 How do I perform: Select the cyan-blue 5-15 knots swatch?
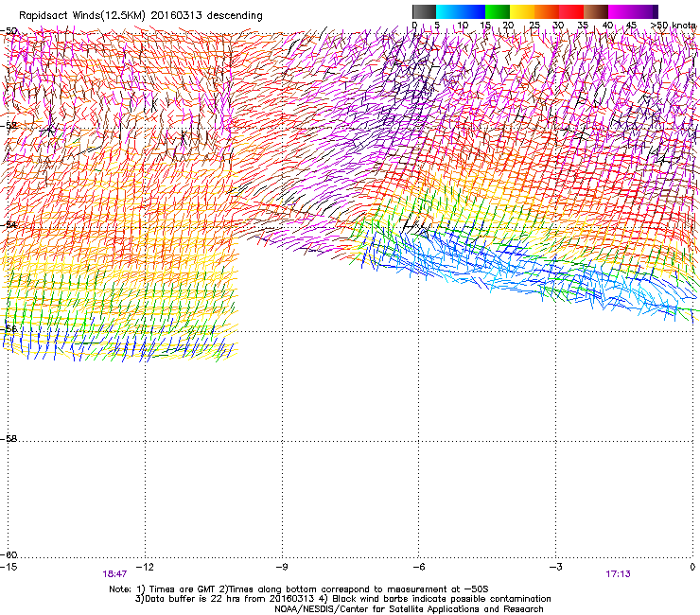pyautogui.click(x=461, y=11)
